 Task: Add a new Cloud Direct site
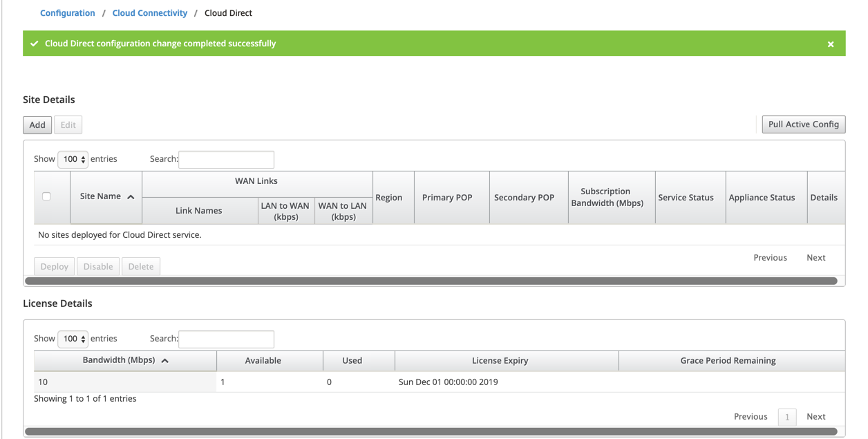[37, 125]
